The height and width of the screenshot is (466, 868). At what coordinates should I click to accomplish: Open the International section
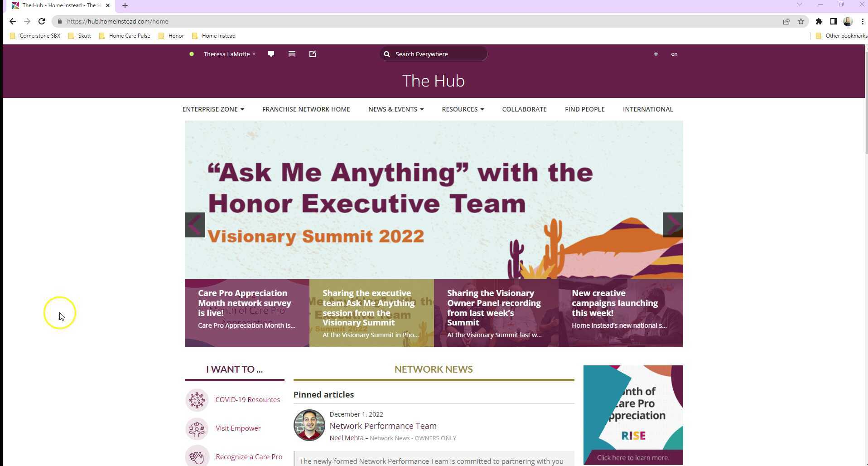pyautogui.click(x=648, y=109)
